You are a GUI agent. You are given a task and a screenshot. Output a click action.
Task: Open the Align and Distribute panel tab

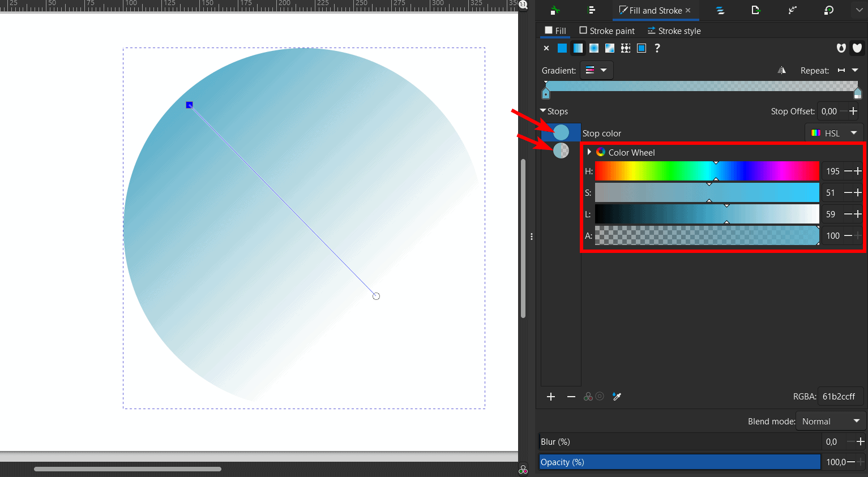[592, 10]
